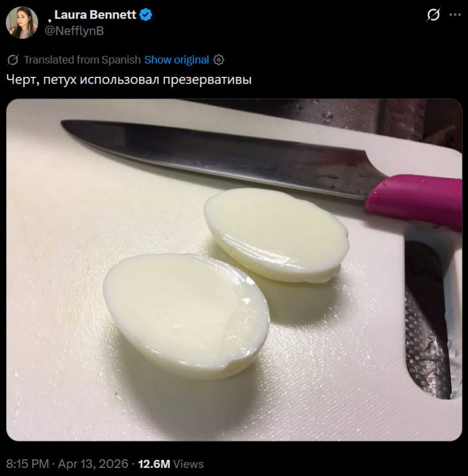
Task: Click the translation icon beside "Translated from Spanish"
Action: 13,59
